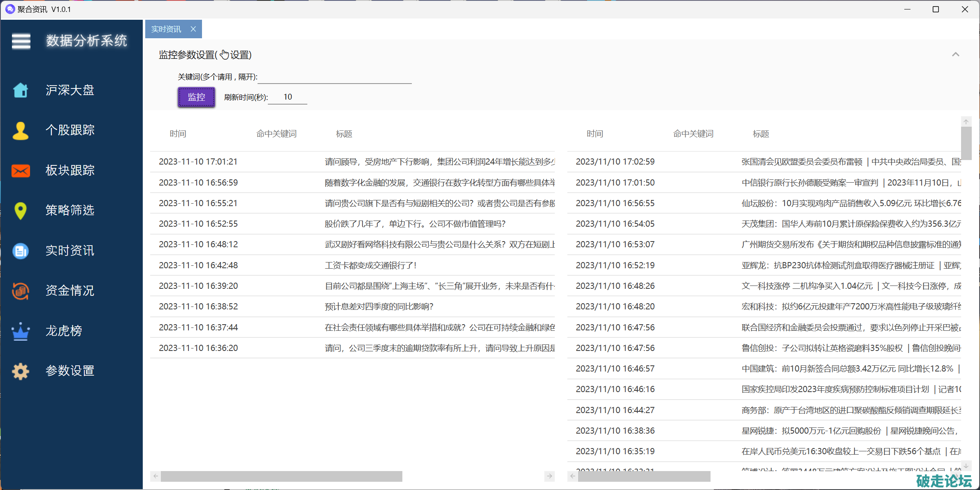Close the 实时资讯 tab

193,29
